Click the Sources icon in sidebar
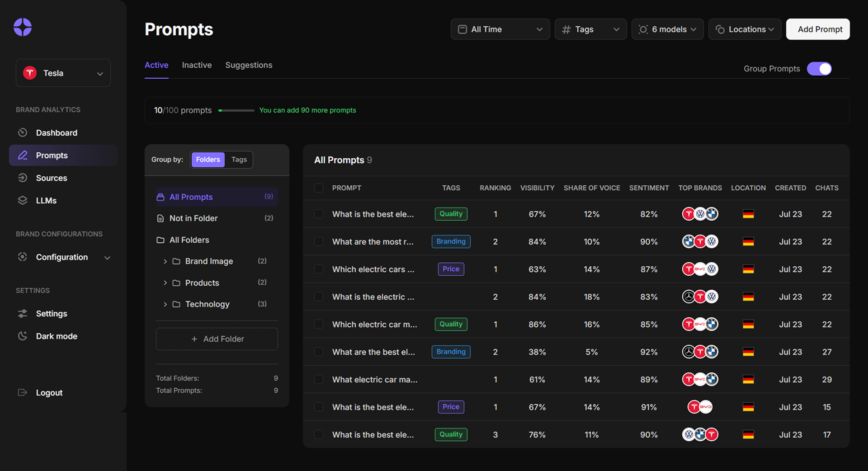This screenshot has height=471, width=868. pos(23,178)
